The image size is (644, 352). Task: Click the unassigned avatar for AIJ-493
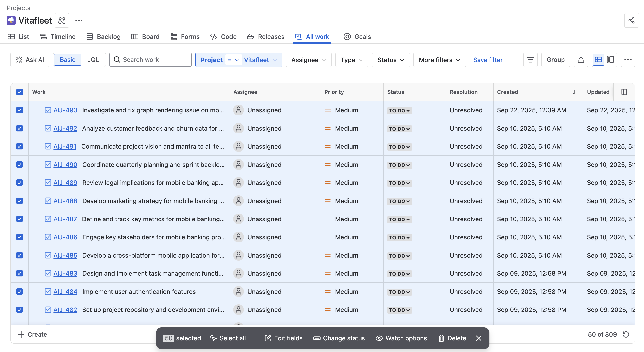pyautogui.click(x=238, y=110)
